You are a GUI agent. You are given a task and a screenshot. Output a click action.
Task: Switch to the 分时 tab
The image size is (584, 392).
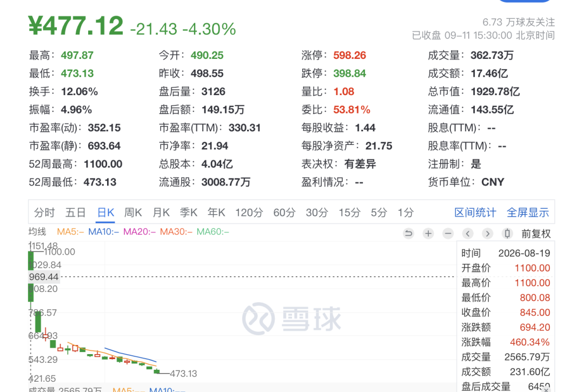44,212
